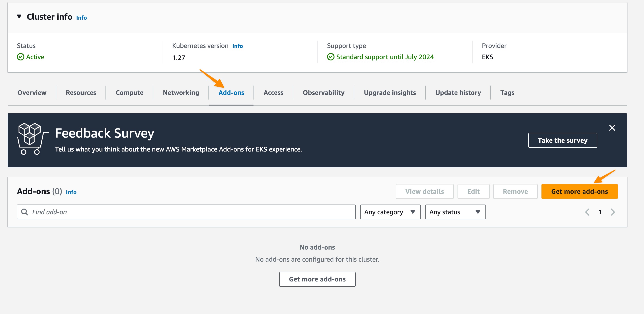The image size is (644, 314).
Task: Switch to the Tags tab
Action: [507, 93]
